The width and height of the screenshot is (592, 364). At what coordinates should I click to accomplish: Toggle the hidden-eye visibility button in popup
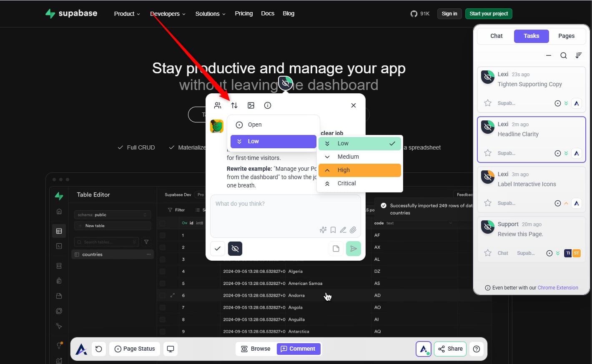(235, 249)
